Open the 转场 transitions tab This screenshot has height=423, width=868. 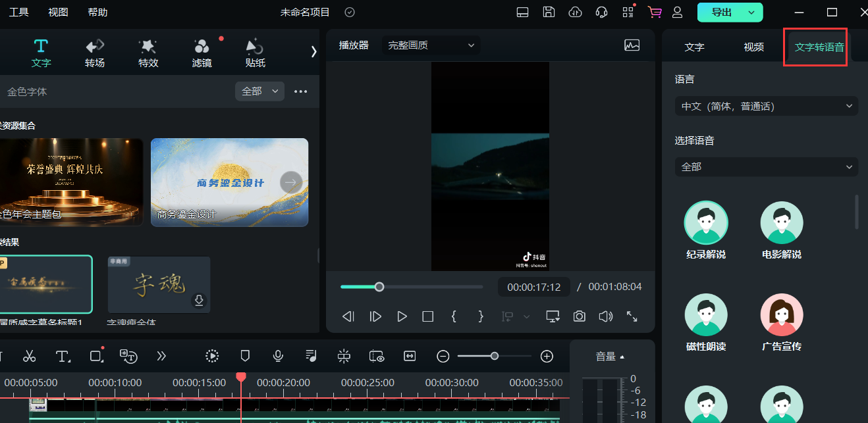95,53
